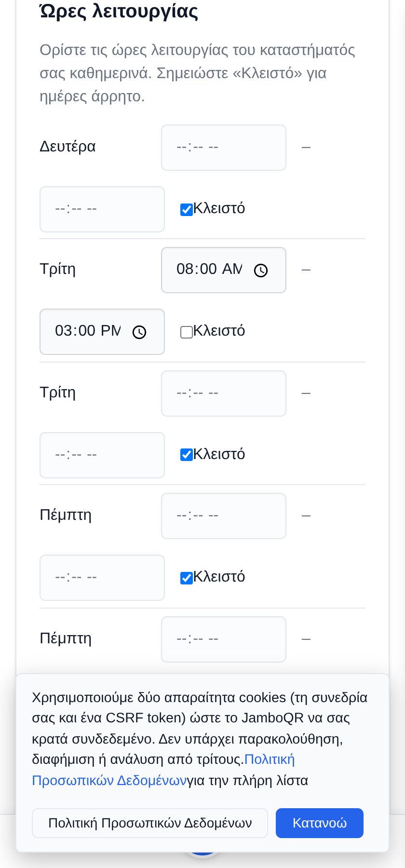Toggle the Κλειστό checkbox for the second Τρίτη row
Screen dimensions: 405x868
pos(187,454)
